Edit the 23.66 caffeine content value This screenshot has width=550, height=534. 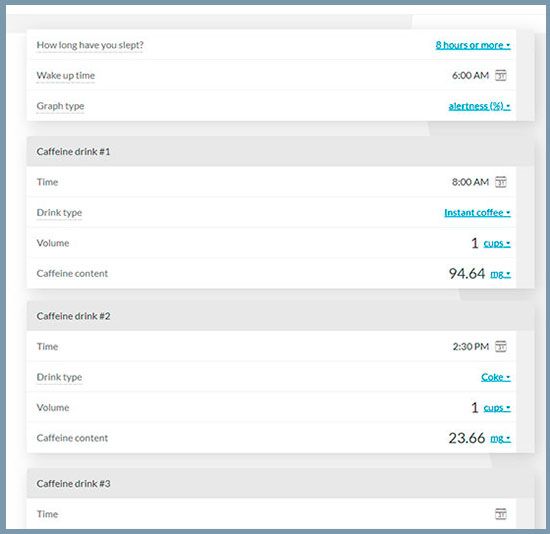tap(467, 438)
